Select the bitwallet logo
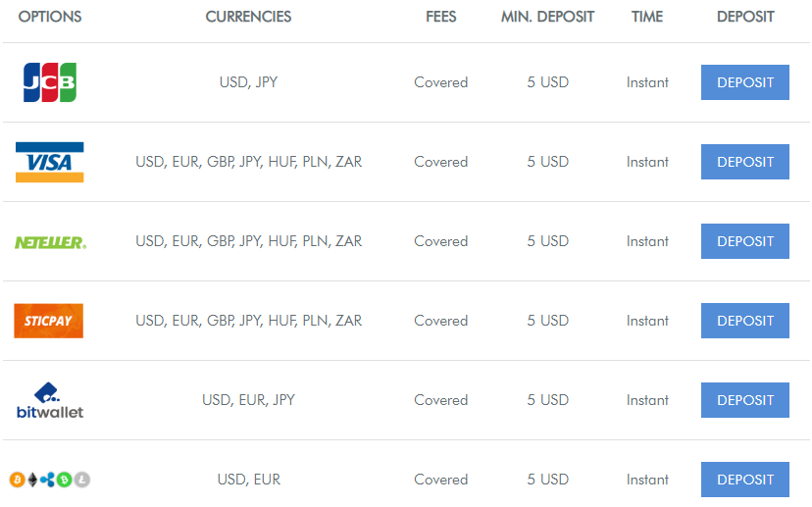Image resolution: width=812 pixels, height=507 pixels. coord(50,400)
